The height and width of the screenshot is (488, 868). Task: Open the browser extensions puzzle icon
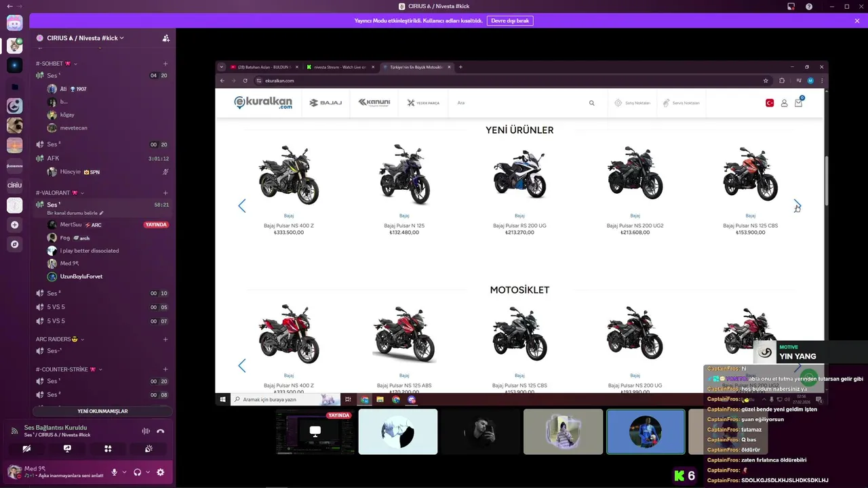(782, 81)
